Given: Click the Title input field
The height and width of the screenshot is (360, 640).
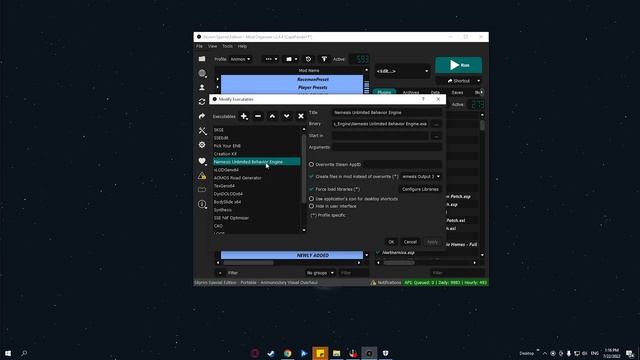Looking at the screenshot, I should click(x=387, y=112).
